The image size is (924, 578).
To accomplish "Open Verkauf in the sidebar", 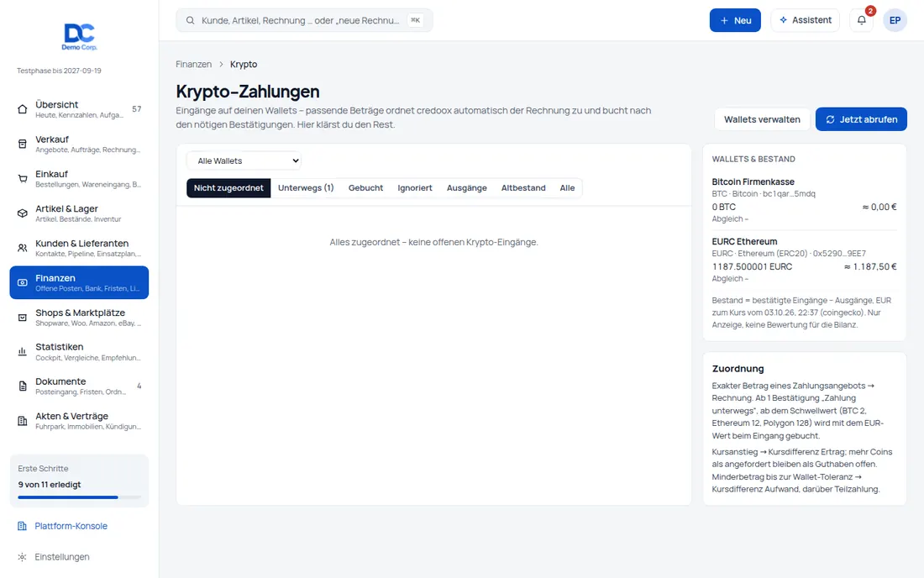I will tap(79, 144).
